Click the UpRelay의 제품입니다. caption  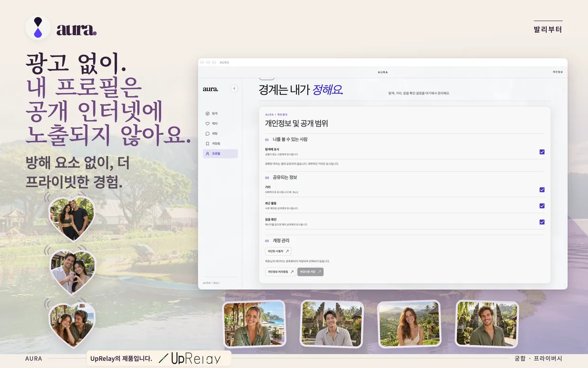[x=121, y=359]
